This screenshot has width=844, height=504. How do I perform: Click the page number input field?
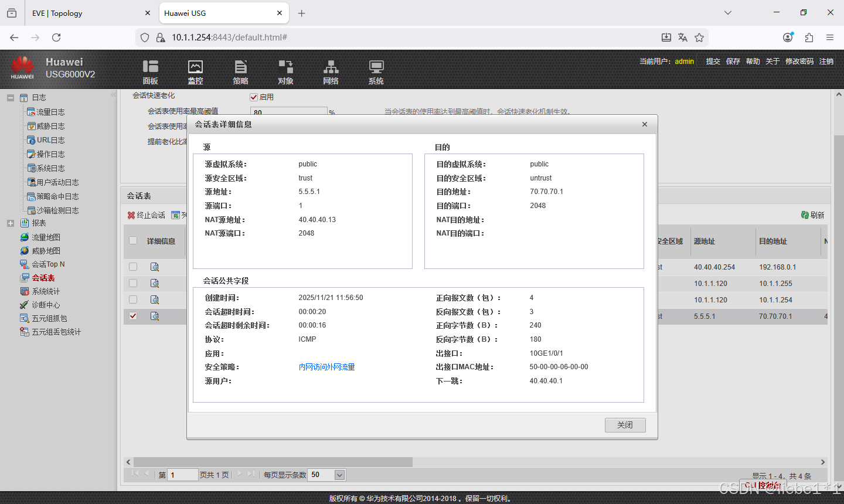[182, 475]
